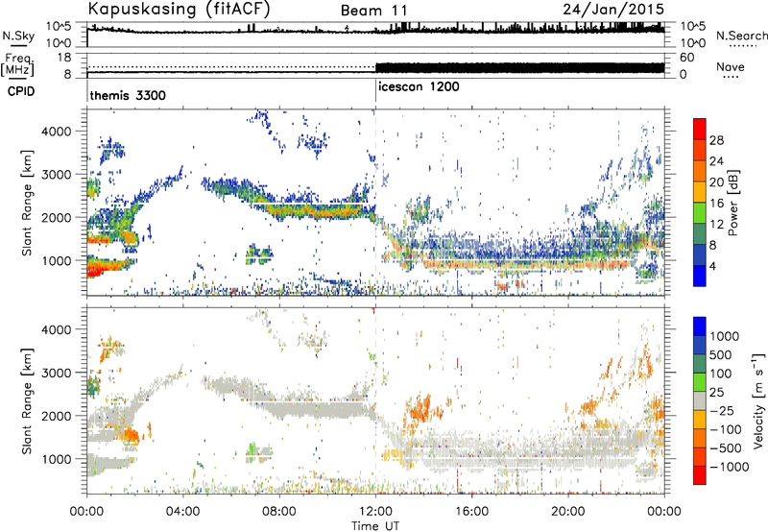The width and height of the screenshot is (768, 532).
Task: Click "Slant Range [km]" label of the power panel
Action: [27, 203]
